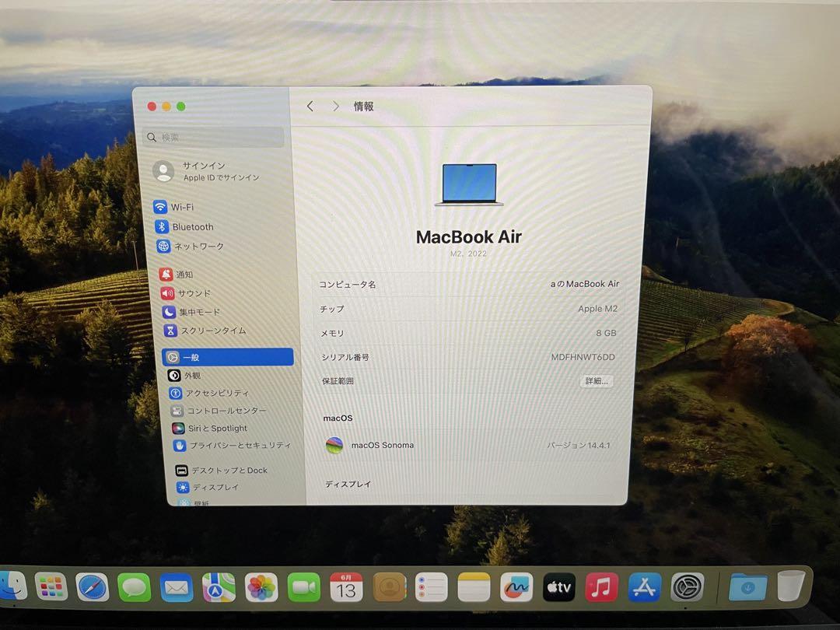840x630 pixels.
Task: Open Maps from the Dock
Action: pos(219,588)
